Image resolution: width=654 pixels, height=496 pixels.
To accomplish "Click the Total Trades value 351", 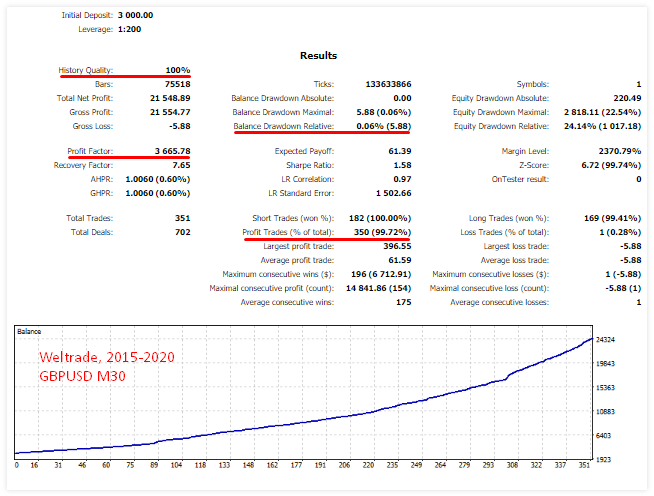I will 182,218.
